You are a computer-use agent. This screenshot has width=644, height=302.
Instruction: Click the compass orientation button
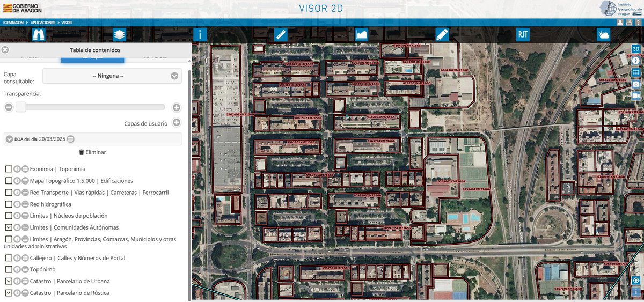636,61
